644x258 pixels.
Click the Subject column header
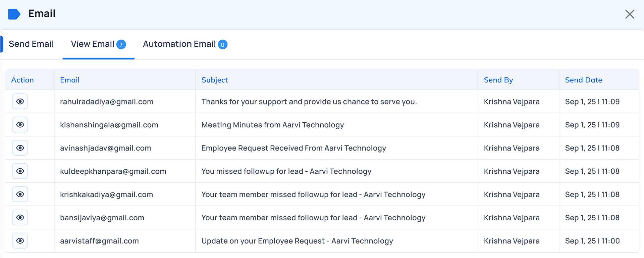214,80
